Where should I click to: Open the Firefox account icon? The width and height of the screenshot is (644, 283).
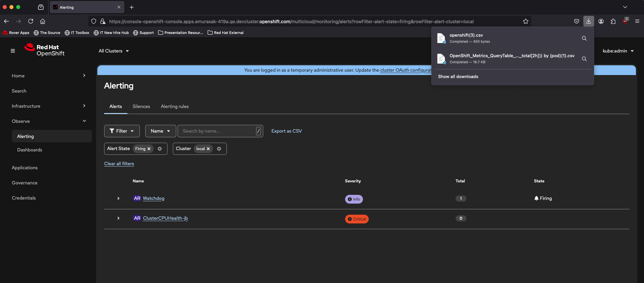(601, 21)
